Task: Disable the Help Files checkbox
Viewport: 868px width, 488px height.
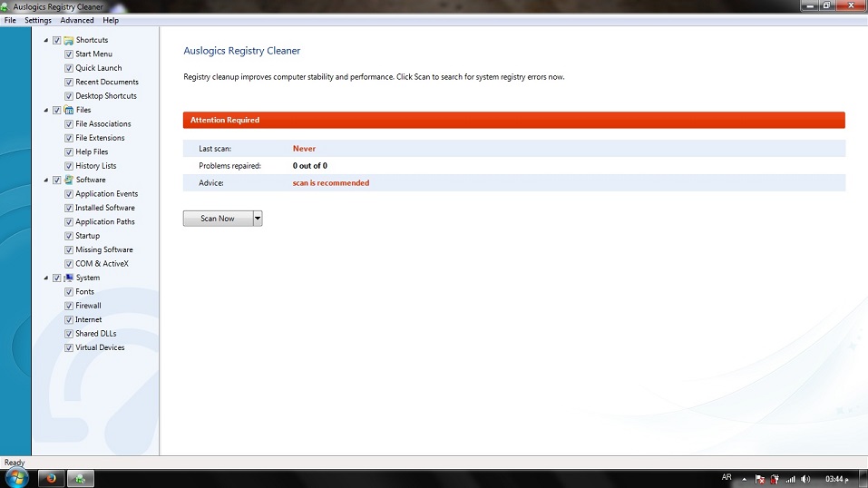Action: point(69,151)
